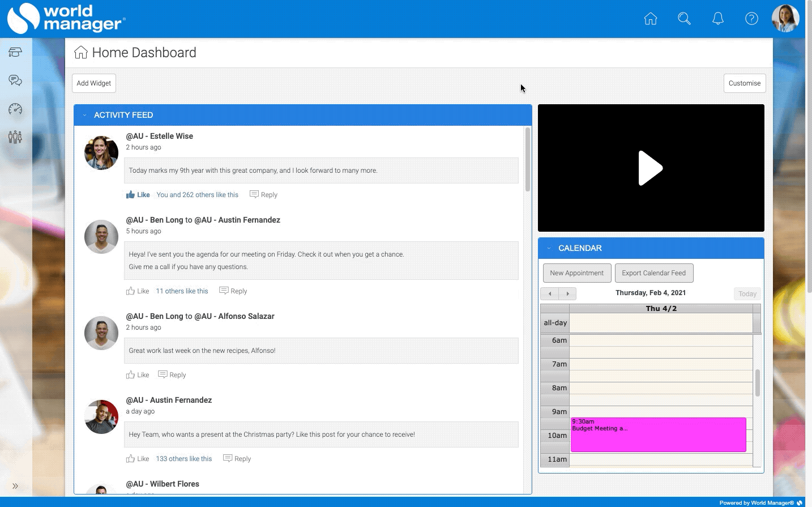
Task: Like Ben Long's post to Austin Fernandez
Action: pyautogui.click(x=138, y=291)
